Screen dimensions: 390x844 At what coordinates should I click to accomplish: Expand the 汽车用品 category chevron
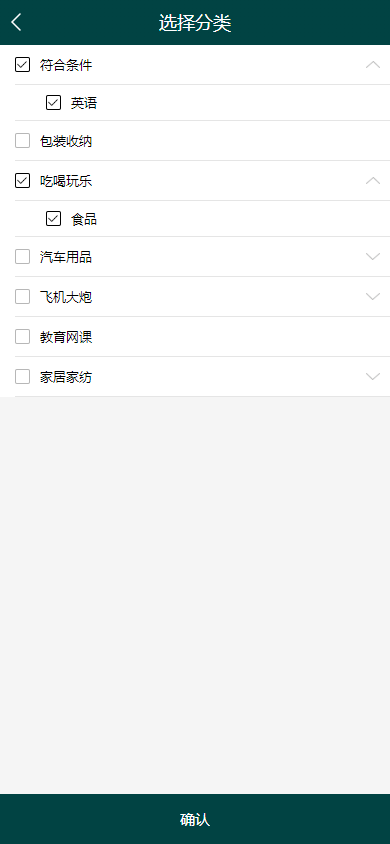point(373,257)
